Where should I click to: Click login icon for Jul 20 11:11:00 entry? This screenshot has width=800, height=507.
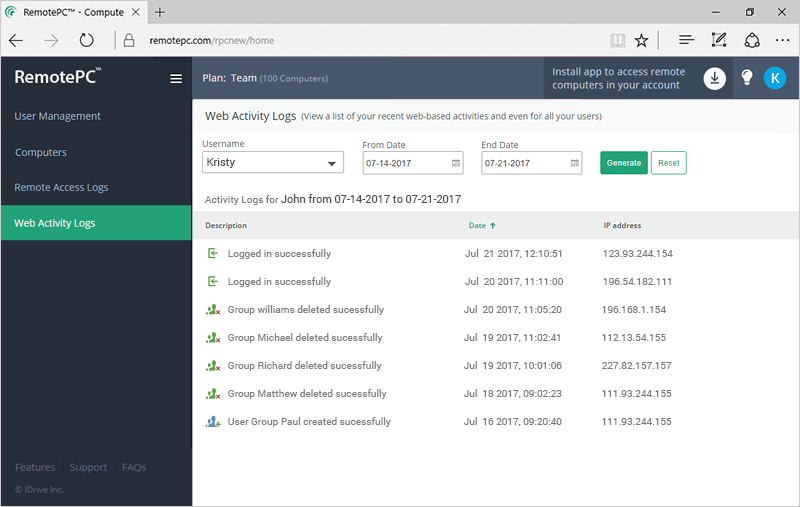coord(213,281)
